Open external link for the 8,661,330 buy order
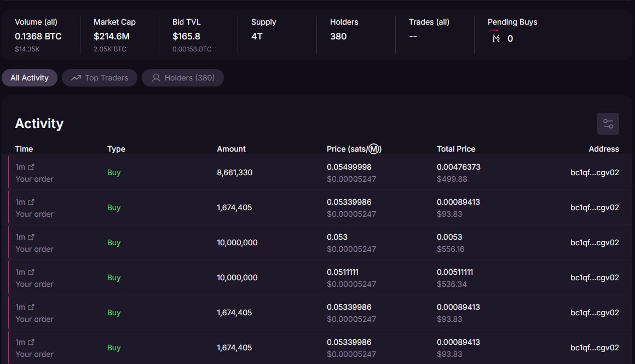 [x=31, y=167]
